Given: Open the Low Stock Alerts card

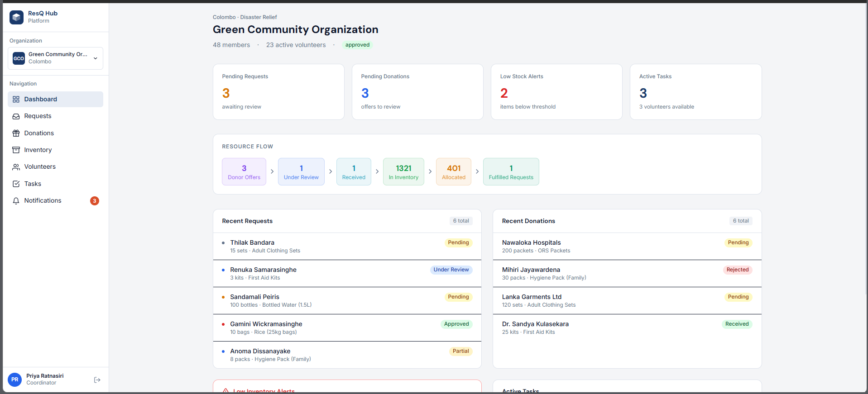Looking at the screenshot, I should coord(556,92).
